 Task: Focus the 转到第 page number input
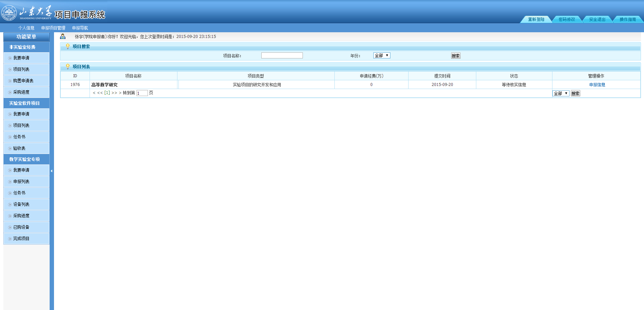coord(142,93)
